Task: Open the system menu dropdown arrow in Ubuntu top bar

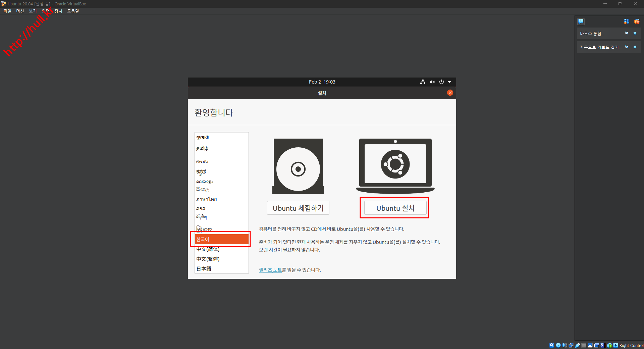Action: pyautogui.click(x=449, y=82)
